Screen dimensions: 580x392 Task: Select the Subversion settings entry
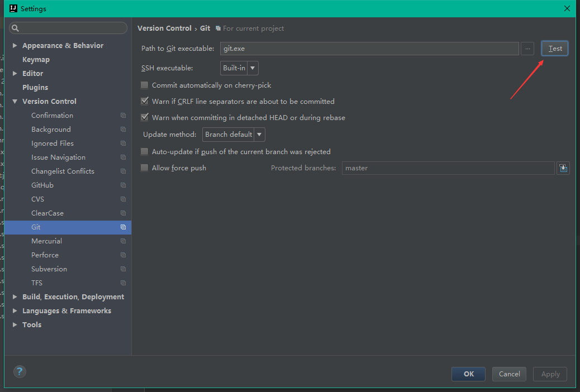(x=49, y=269)
